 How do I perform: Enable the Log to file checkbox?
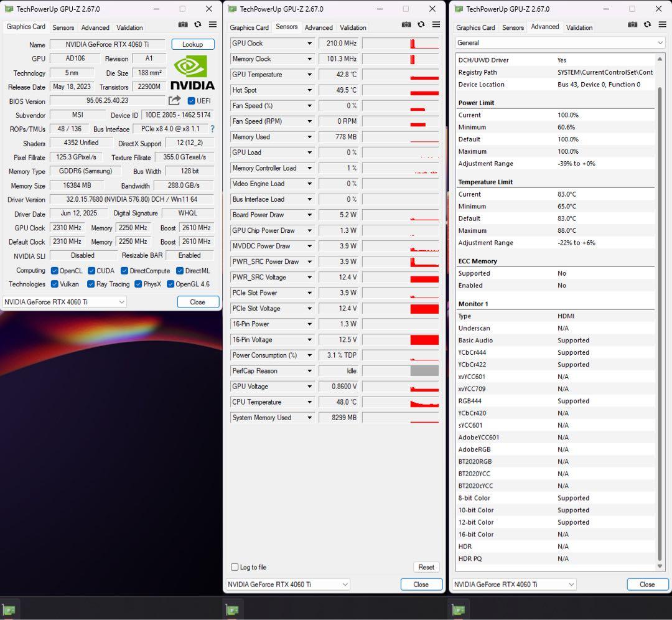click(x=235, y=567)
